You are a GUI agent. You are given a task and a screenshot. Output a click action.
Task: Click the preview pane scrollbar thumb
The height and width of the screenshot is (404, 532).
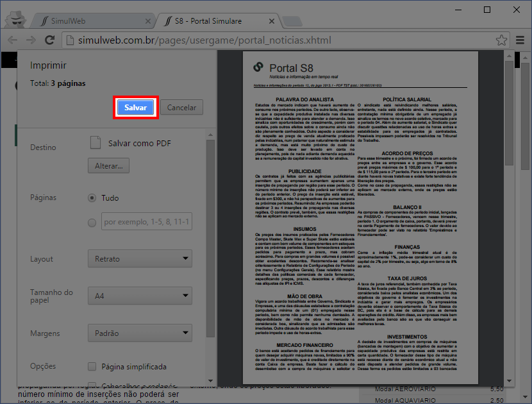point(510,113)
